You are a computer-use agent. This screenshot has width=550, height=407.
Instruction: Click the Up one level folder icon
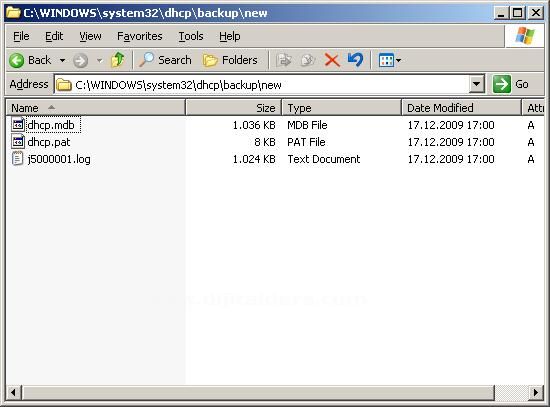tap(118, 60)
